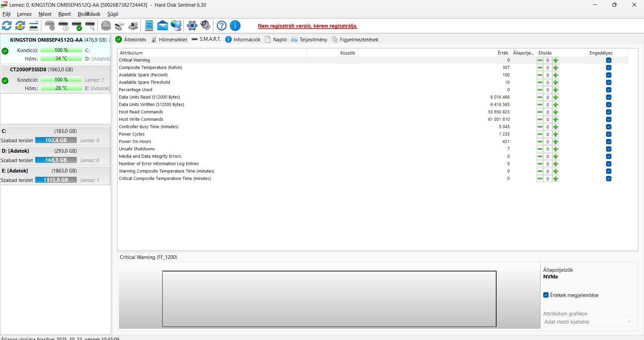Toggle the Critical Warning enable checkbox
The width and height of the screenshot is (644, 340).
click(x=609, y=60)
